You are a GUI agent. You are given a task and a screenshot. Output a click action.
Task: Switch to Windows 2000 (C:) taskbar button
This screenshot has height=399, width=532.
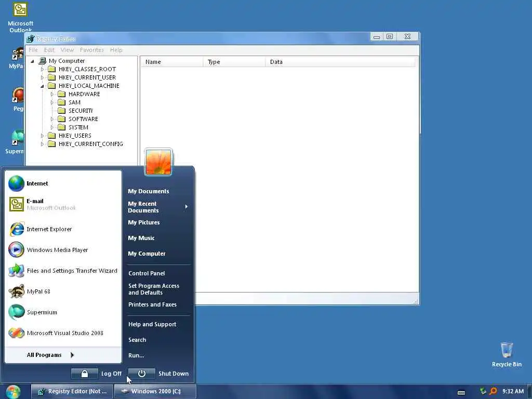coord(155,391)
